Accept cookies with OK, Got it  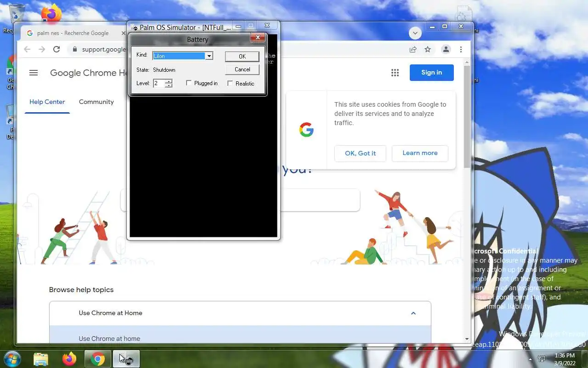pyautogui.click(x=360, y=153)
